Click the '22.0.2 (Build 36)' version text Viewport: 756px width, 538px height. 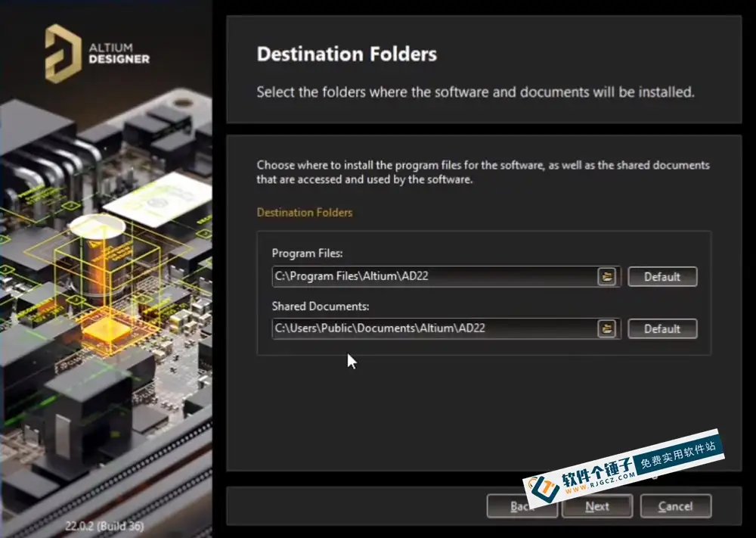coord(104,526)
